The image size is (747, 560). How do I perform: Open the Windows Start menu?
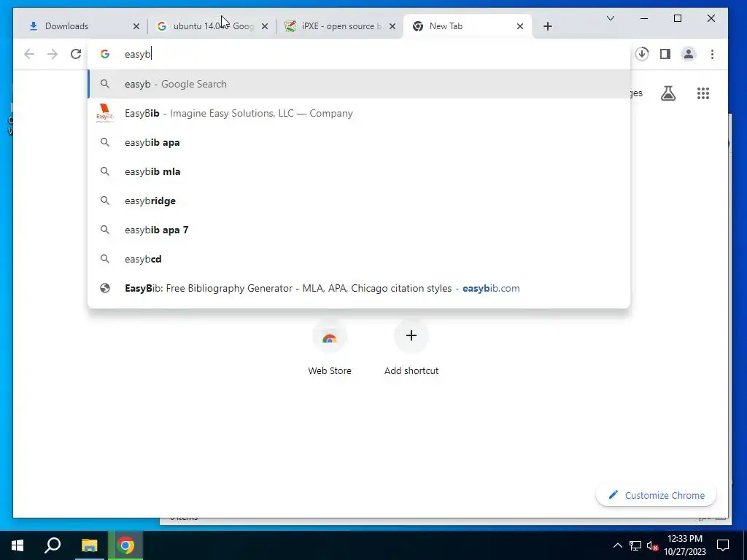[18, 545]
